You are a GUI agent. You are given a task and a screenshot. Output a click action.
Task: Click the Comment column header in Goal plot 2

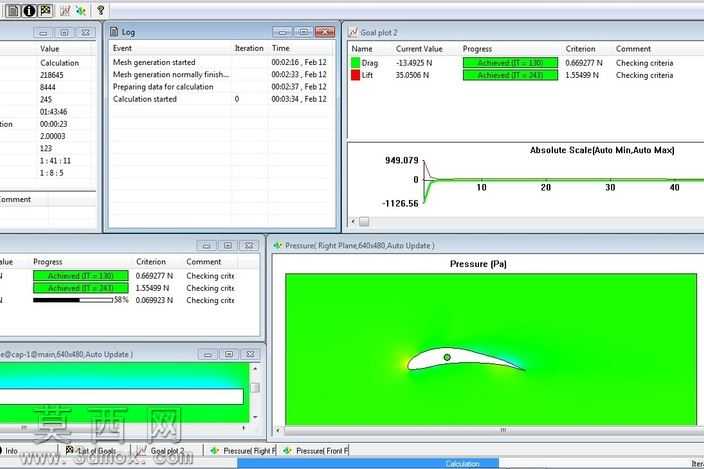(x=633, y=49)
